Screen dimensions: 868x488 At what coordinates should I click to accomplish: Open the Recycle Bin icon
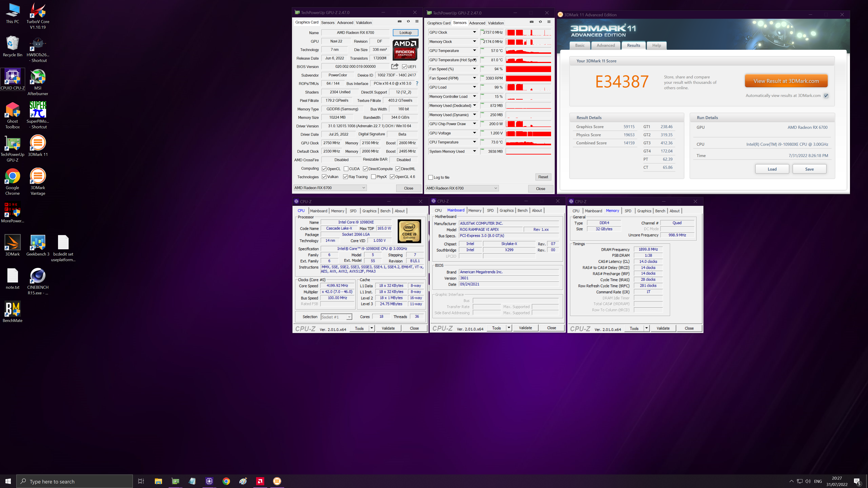12,46
